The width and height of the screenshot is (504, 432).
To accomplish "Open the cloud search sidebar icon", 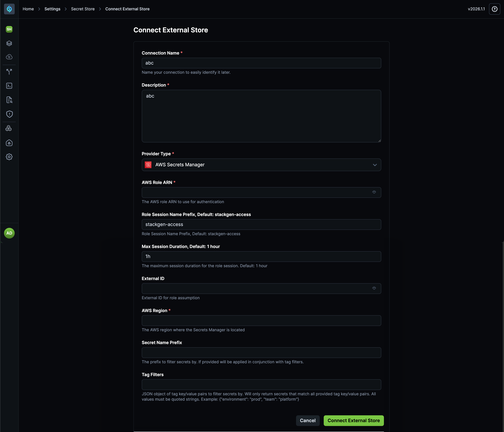I will click(x=9, y=57).
